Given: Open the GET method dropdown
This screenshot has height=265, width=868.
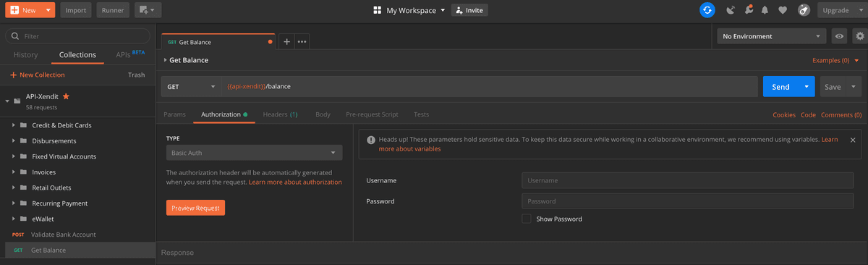Looking at the screenshot, I should pyautogui.click(x=191, y=87).
